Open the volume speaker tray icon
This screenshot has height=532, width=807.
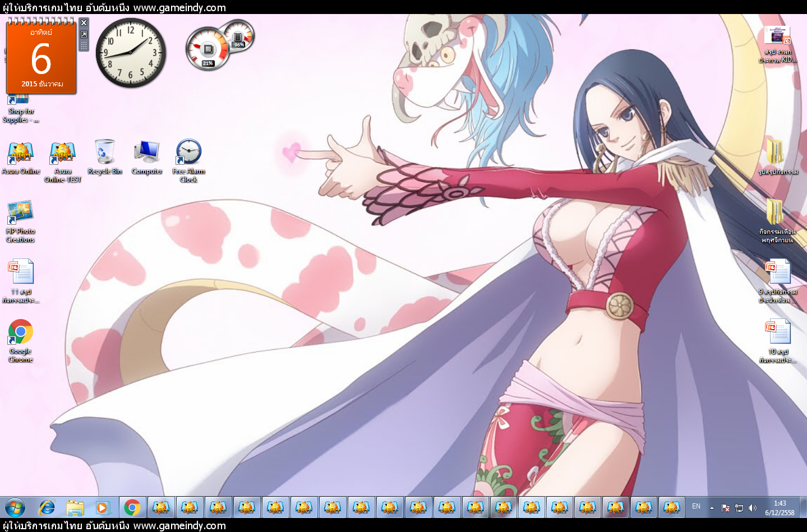pos(753,508)
